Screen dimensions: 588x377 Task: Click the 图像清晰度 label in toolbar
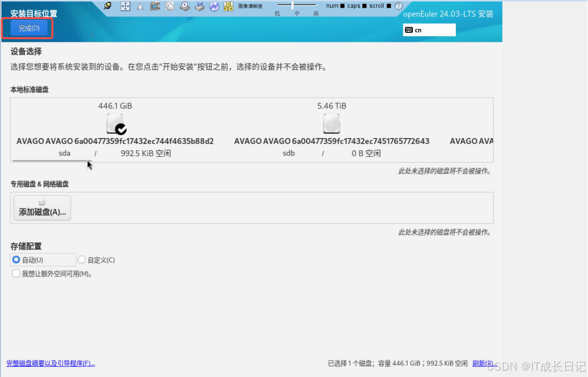point(250,6)
